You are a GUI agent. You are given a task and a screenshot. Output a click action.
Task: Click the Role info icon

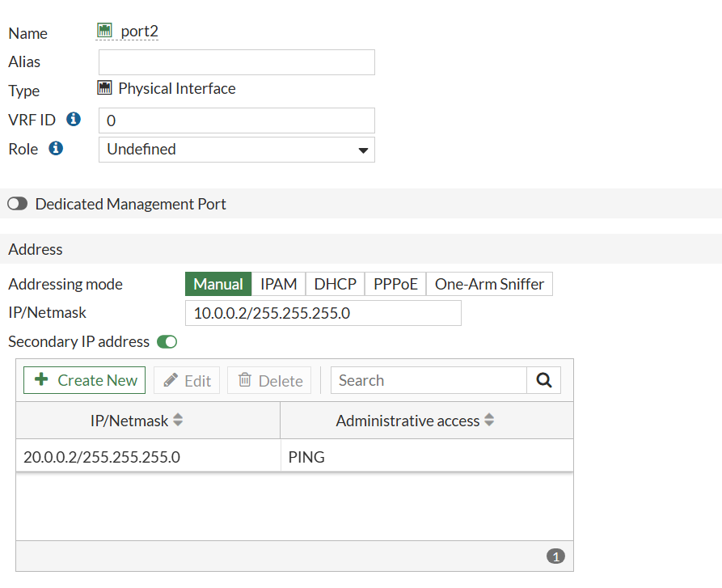(56, 149)
